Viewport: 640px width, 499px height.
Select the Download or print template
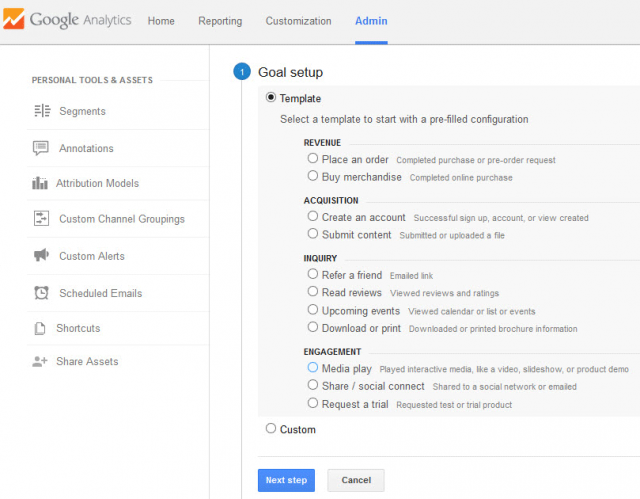coord(313,327)
